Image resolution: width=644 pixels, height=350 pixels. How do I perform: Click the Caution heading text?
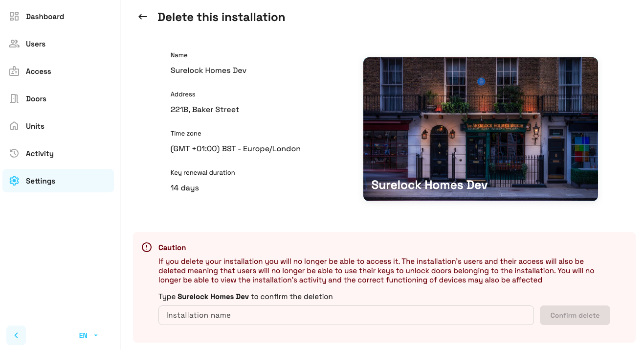coord(172,248)
